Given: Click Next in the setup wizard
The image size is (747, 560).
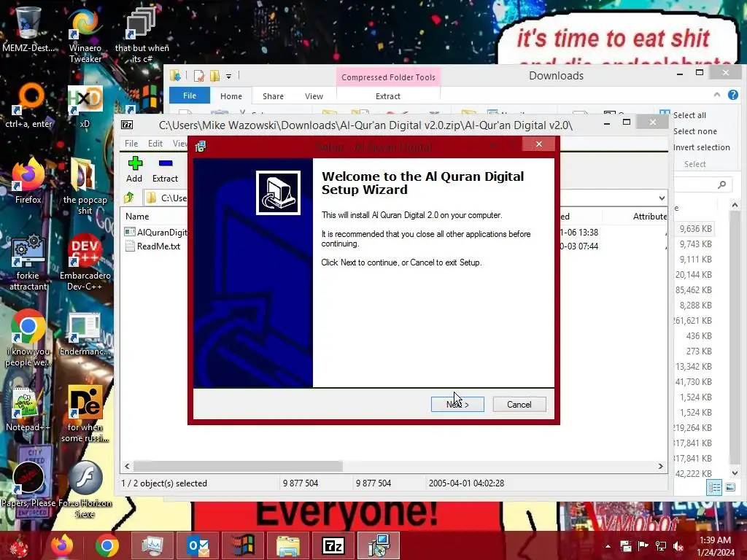Looking at the screenshot, I should [457, 404].
